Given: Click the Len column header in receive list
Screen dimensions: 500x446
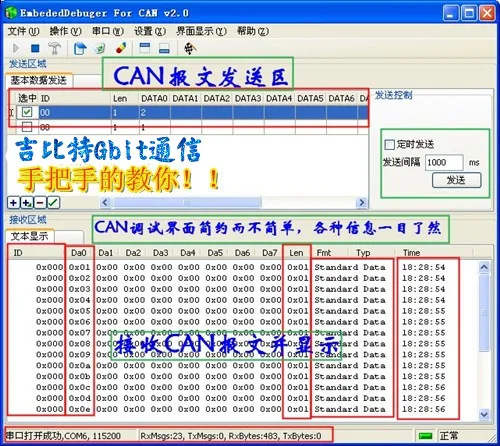Looking at the screenshot, I should [296, 253].
